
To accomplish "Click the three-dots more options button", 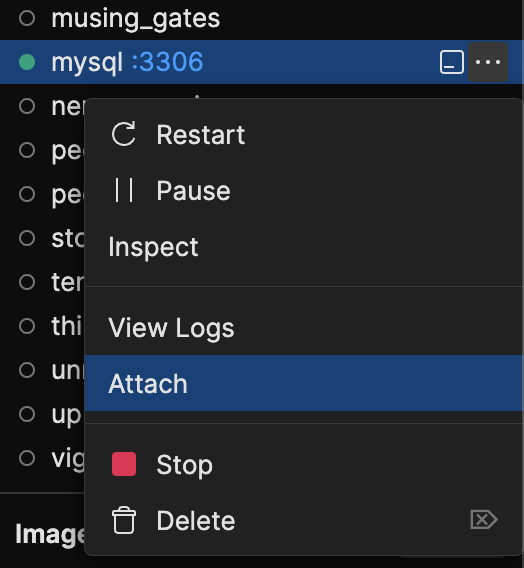I will coord(488,62).
